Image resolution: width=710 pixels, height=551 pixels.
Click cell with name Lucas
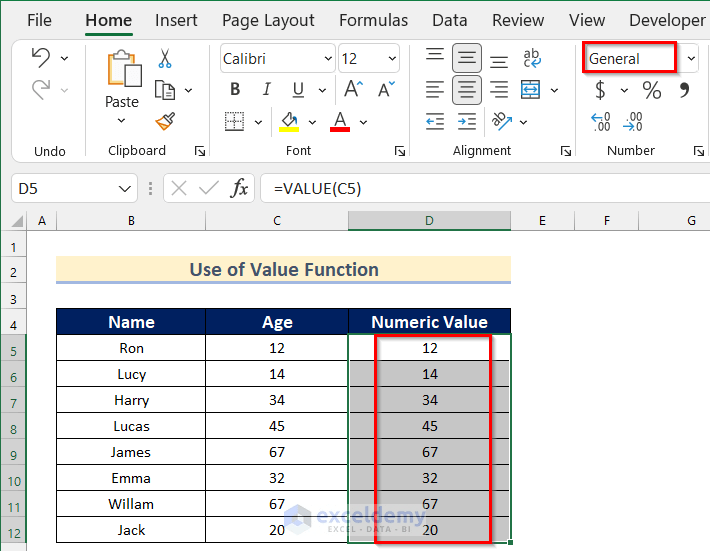pos(131,426)
